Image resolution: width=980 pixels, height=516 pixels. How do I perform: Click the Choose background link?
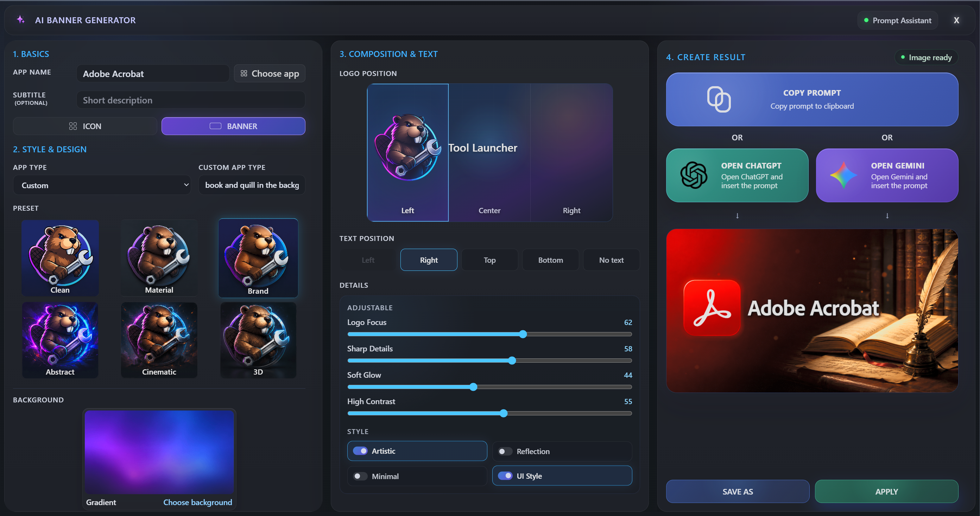tap(198, 502)
